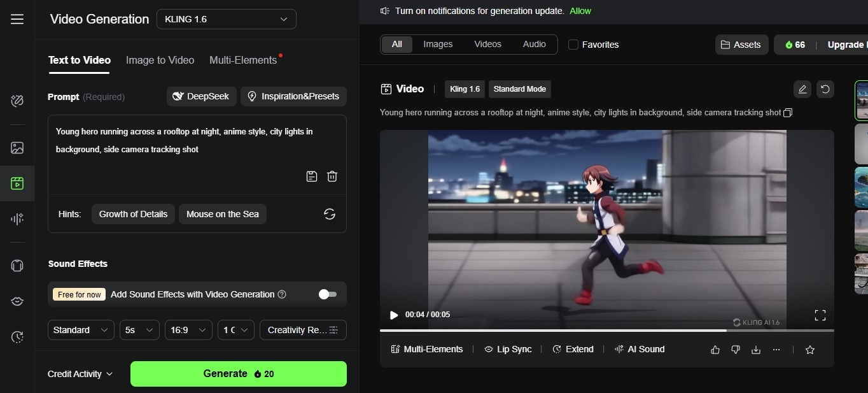Favorite the video with the star
The width and height of the screenshot is (868, 393).
coord(810,350)
